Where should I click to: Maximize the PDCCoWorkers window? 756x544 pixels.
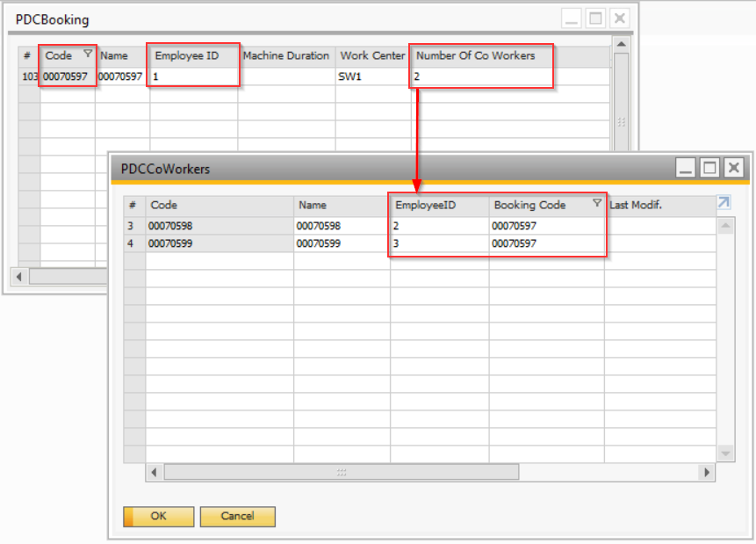click(709, 167)
